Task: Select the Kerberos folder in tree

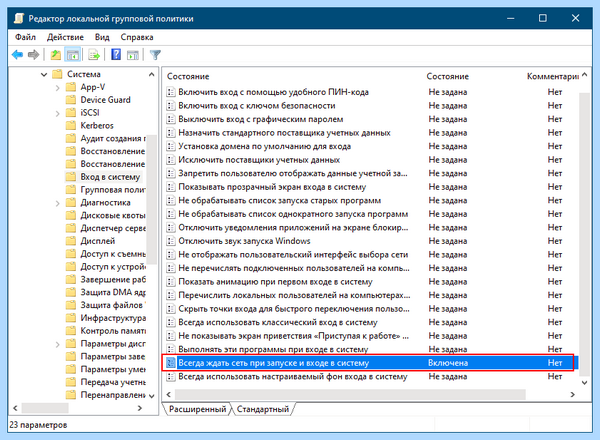Action: pyautogui.click(x=97, y=125)
